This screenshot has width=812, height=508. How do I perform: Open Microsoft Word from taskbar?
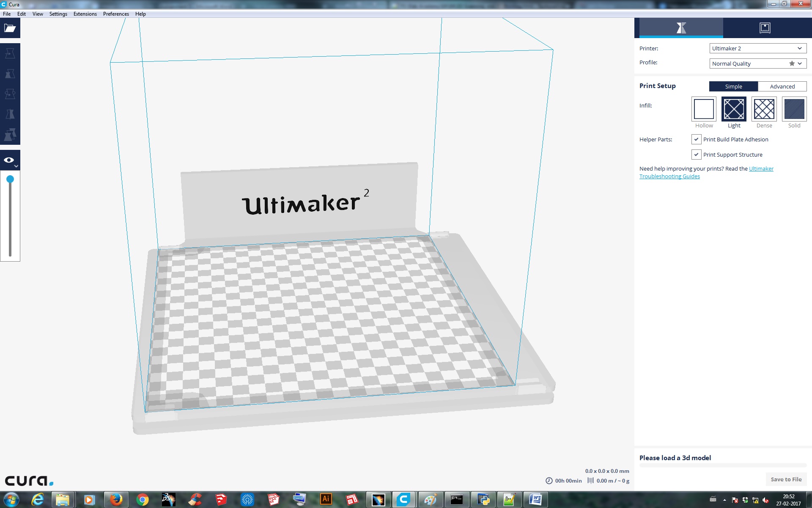[535, 500]
